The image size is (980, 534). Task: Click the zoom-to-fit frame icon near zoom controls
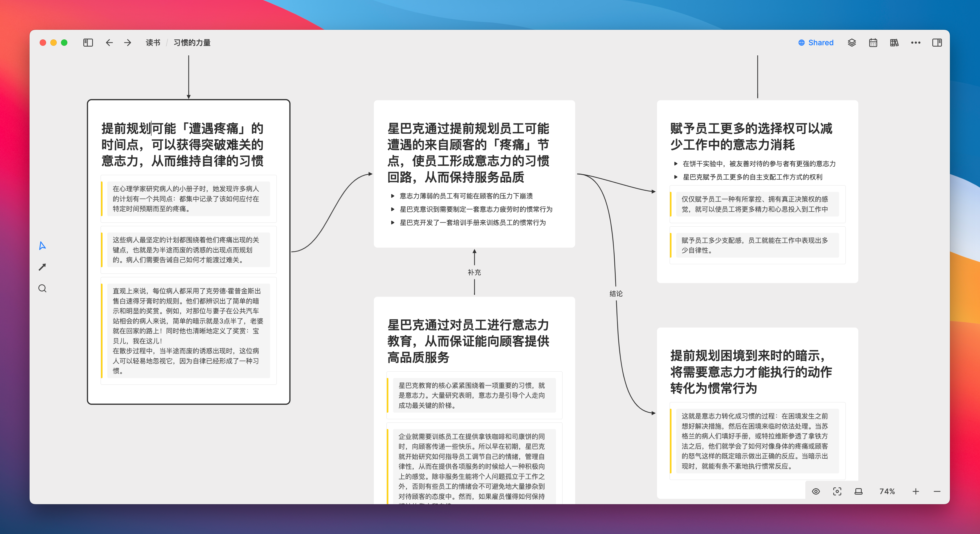pyautogui.click(x=837, y=491)
